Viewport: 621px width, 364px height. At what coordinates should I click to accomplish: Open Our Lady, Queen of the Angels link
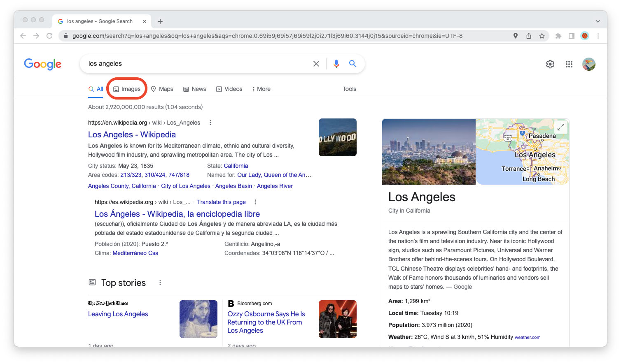274,175
